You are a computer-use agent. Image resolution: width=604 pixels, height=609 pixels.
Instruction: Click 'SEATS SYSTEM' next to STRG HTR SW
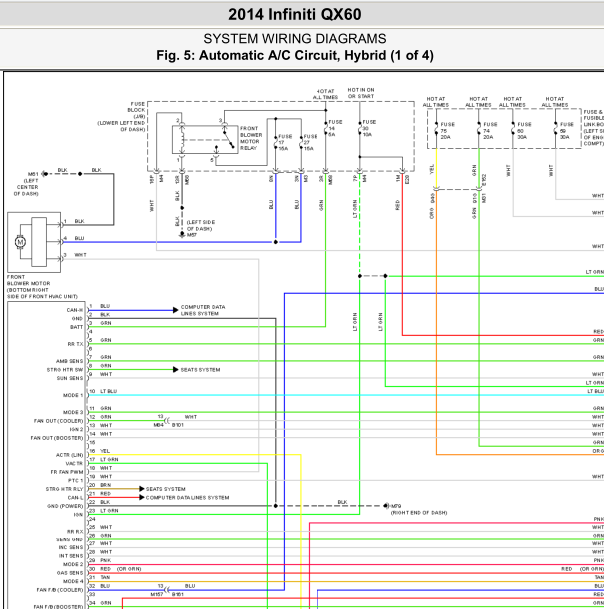click(200, 370)
